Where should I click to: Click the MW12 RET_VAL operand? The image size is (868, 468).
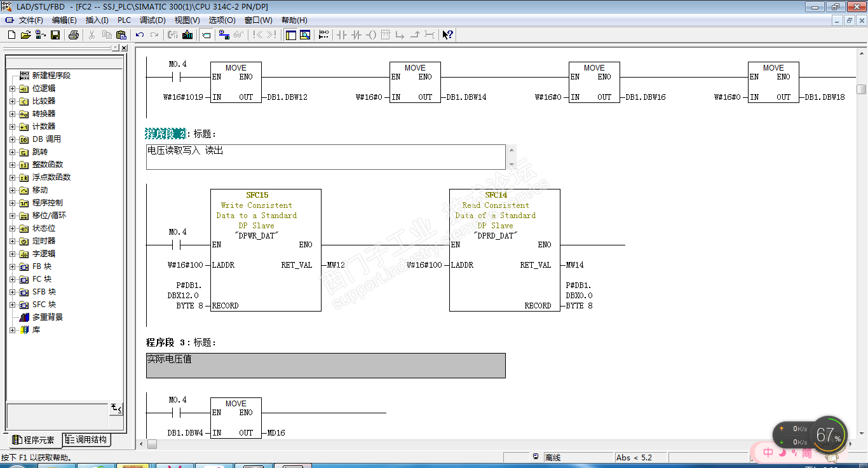336,265
